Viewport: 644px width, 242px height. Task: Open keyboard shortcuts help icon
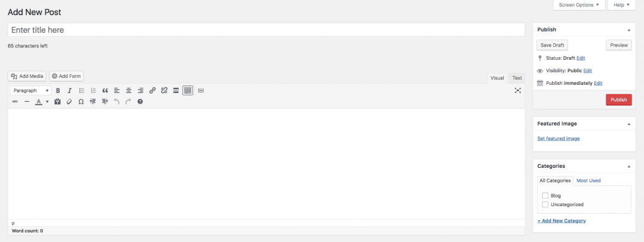(140, 101)
